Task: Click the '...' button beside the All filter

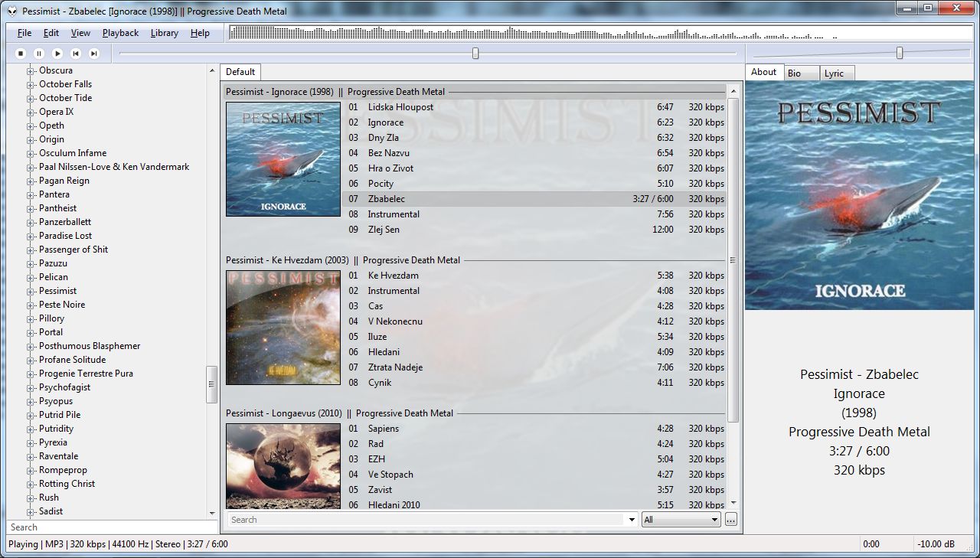Action: point(731,520)
